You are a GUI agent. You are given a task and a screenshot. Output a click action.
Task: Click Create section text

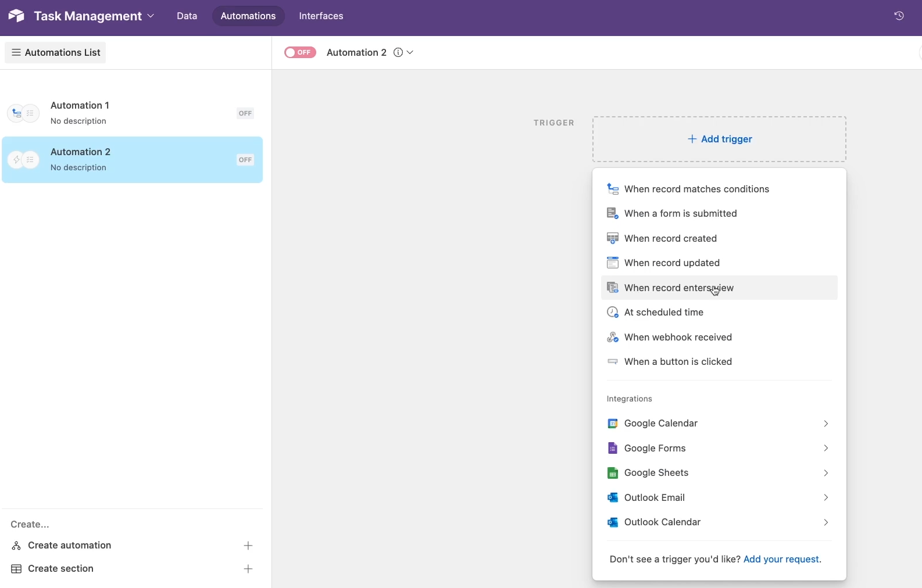click(x=60, y=569)
